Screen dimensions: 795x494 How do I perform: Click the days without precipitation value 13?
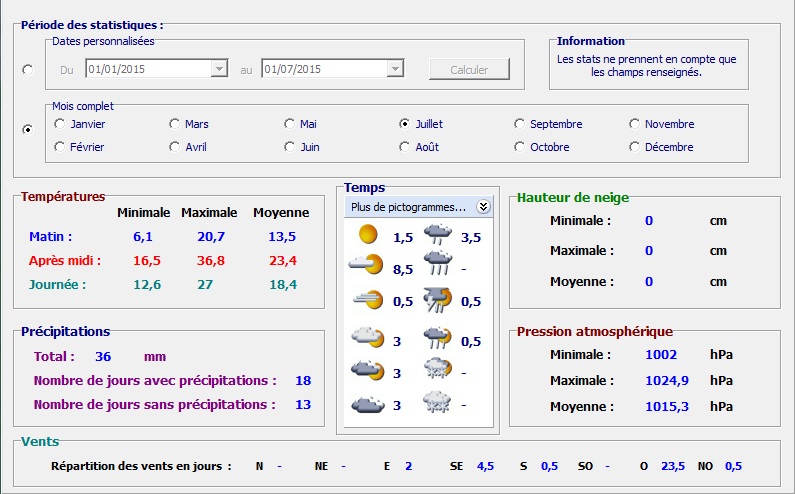coord(303,405)
